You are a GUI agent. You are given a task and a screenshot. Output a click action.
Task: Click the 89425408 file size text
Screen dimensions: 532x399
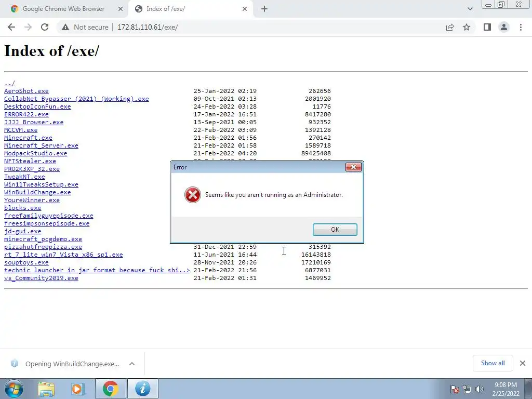(316, 153)
